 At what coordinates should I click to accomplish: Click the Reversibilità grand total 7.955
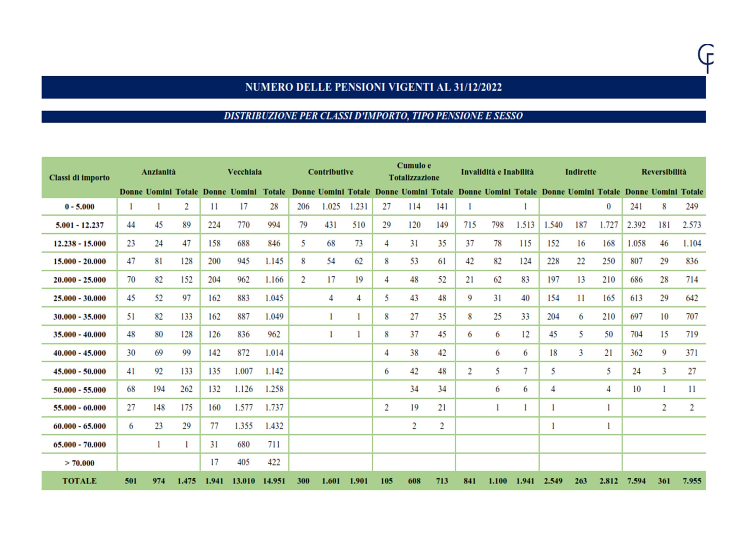tap(692, 481)
